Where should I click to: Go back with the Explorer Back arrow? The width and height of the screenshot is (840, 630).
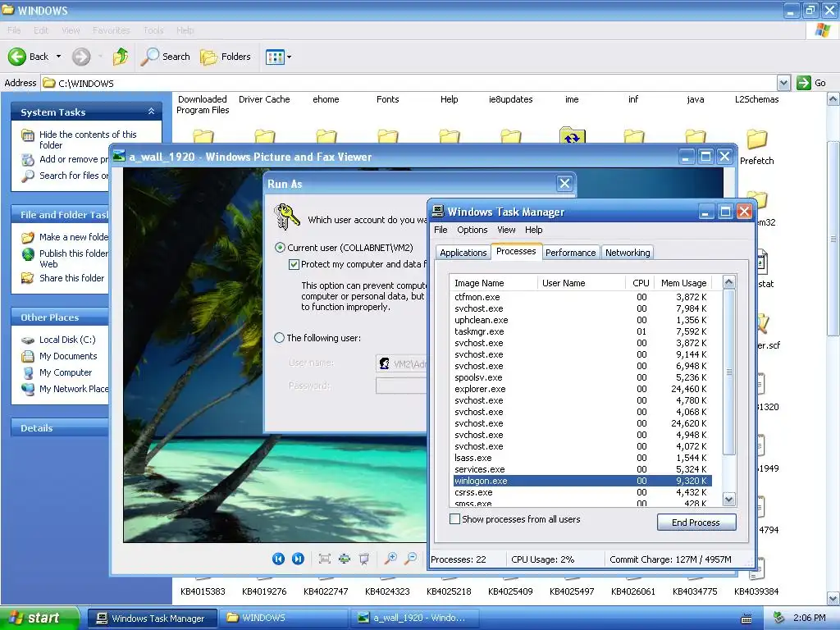(x=29, y=57)
